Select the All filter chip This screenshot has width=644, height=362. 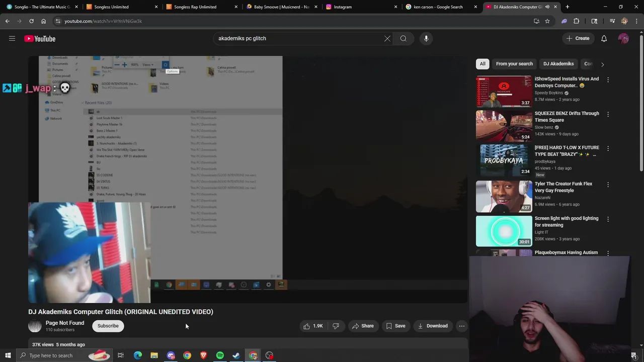coord(482,64)
